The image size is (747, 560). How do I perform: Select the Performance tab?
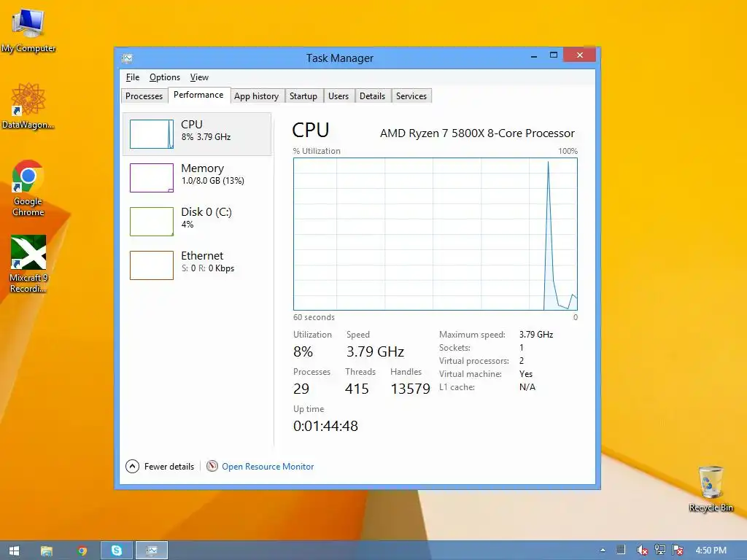click(x=198, y=95)
